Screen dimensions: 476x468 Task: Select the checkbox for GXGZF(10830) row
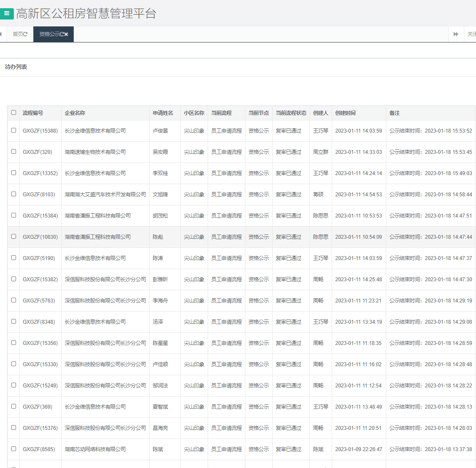click(x=13, y=237)
